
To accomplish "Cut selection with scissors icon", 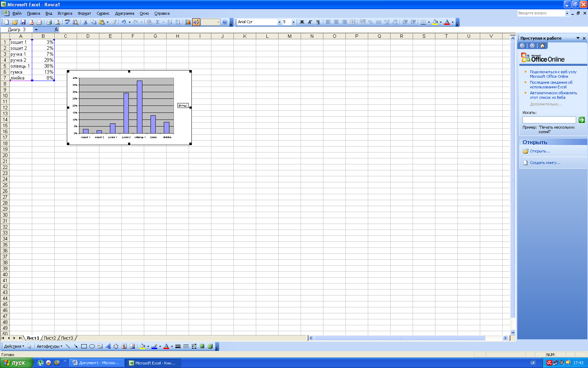I will (85, 22).
